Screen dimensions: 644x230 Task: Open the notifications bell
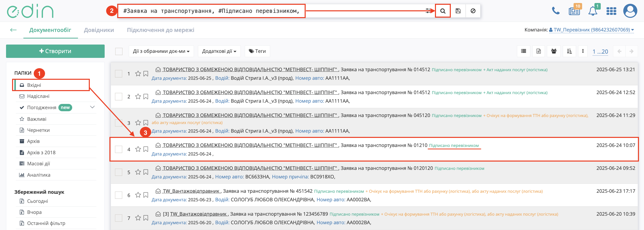(593, 11)
